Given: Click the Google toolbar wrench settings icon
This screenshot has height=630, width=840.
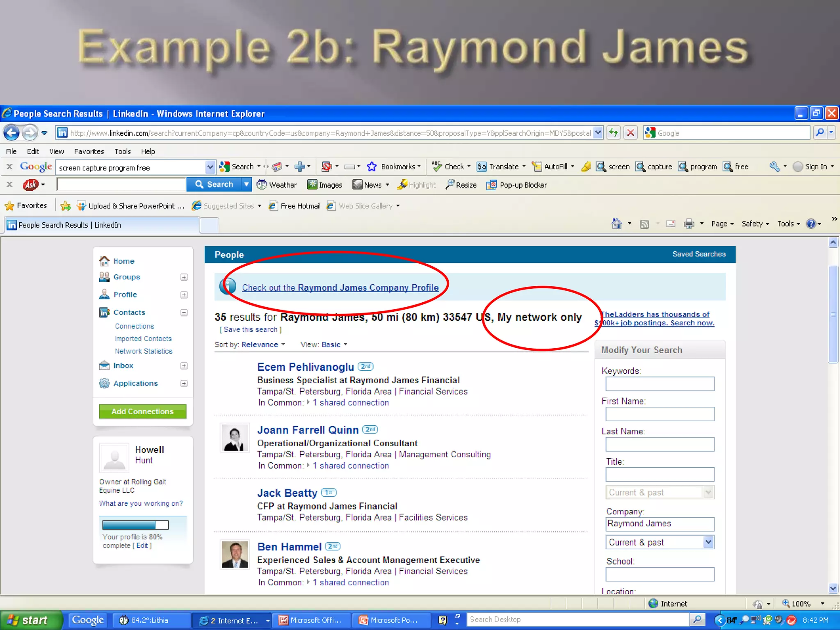Looking at the screenshot, I should pyautogui.click(x=774, y=167).
